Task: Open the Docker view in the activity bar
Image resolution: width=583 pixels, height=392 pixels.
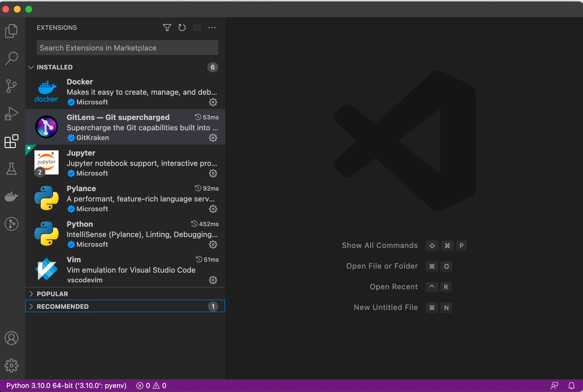Action: [11, 196]
